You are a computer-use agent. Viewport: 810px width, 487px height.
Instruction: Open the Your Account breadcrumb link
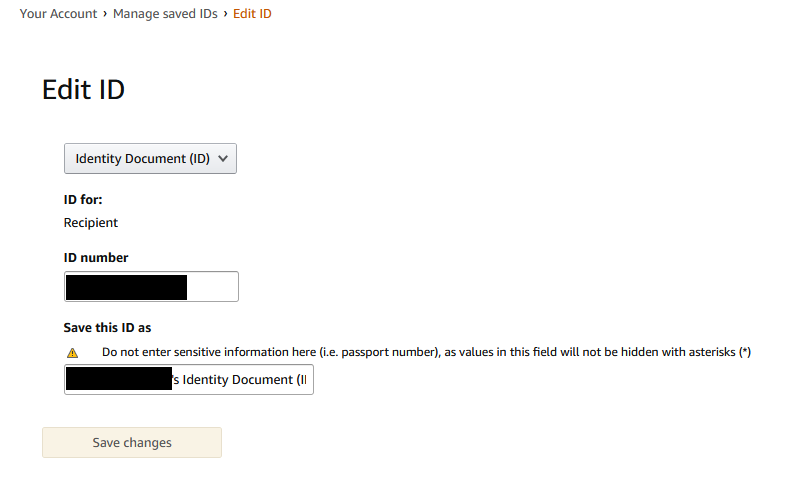58,14
